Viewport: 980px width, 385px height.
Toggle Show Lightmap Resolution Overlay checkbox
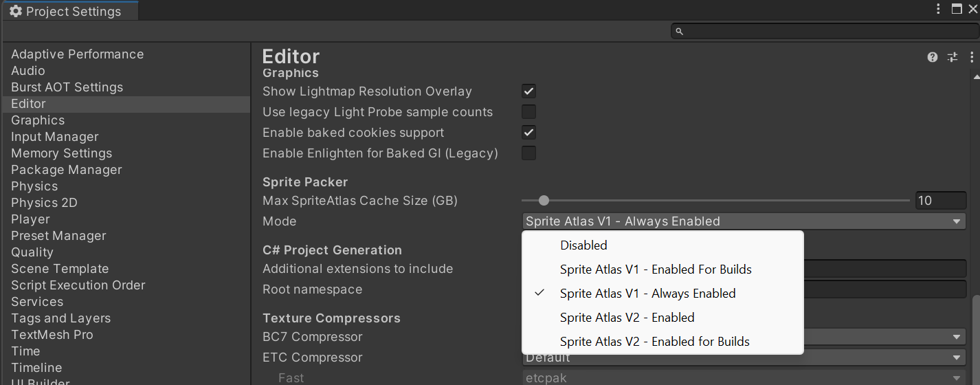(528, 91)
